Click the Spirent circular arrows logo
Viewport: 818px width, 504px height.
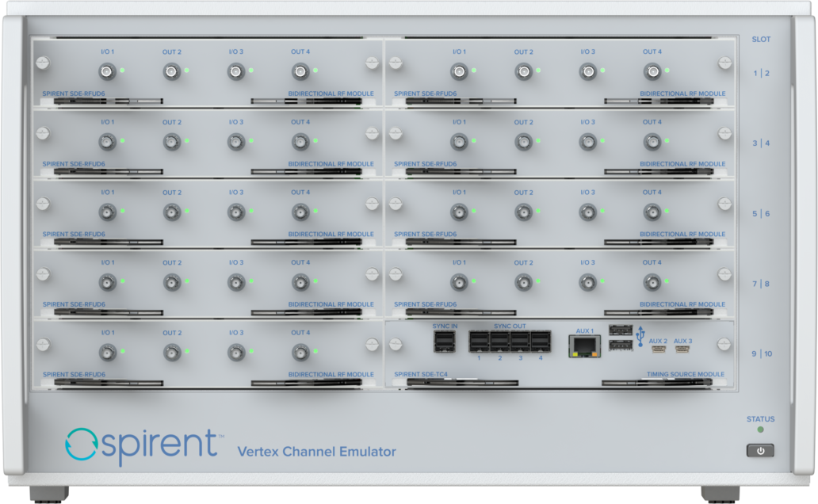(x=81, y=445)
